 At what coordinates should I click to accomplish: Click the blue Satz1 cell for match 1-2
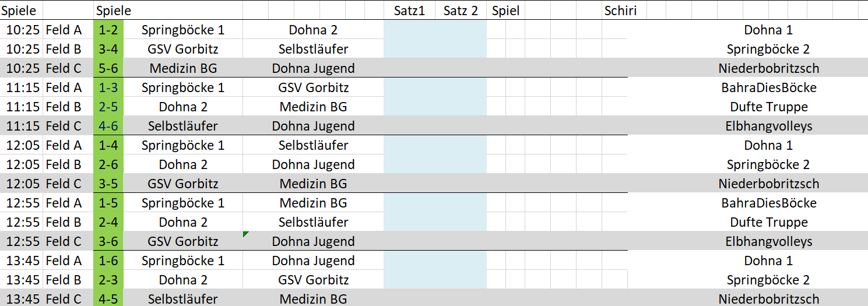click(x=409, y=30)
